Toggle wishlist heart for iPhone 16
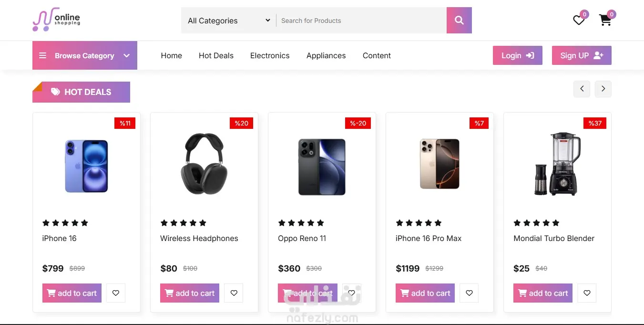 (116, 293)
